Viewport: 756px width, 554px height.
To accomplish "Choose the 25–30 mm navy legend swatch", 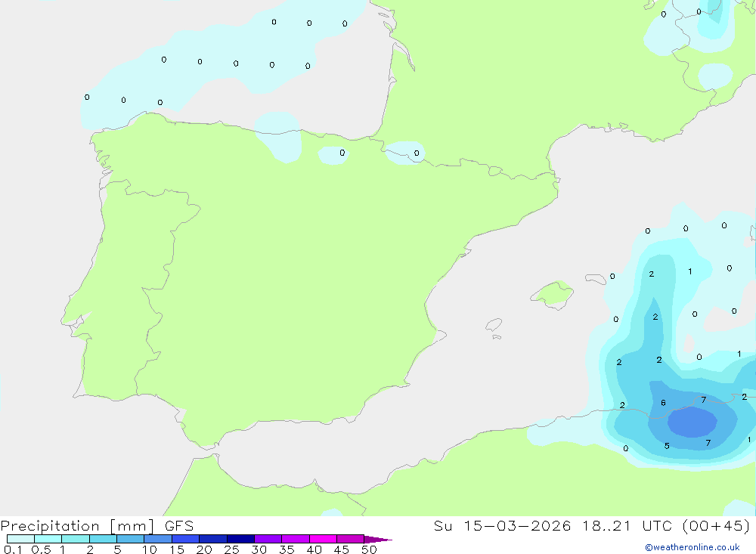I will 240,539.
